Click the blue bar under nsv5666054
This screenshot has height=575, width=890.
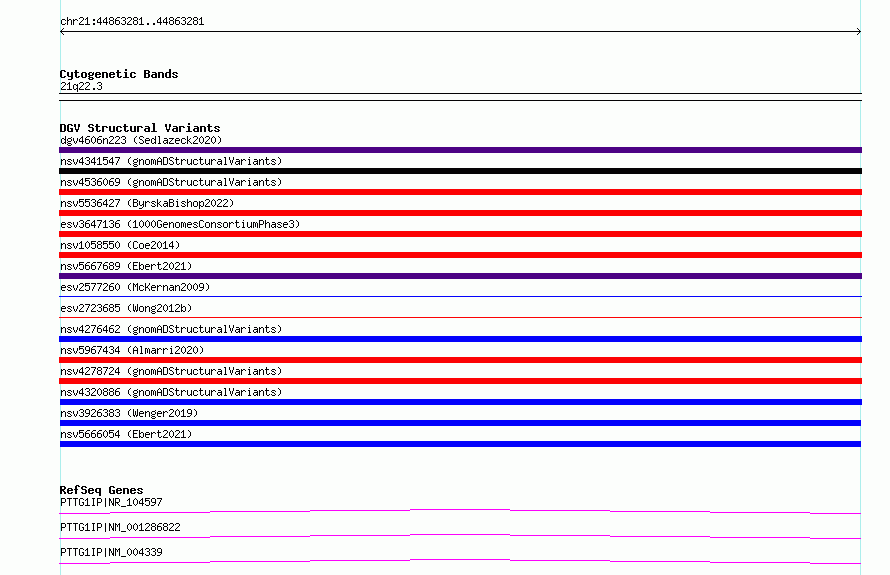coord(460,444)
